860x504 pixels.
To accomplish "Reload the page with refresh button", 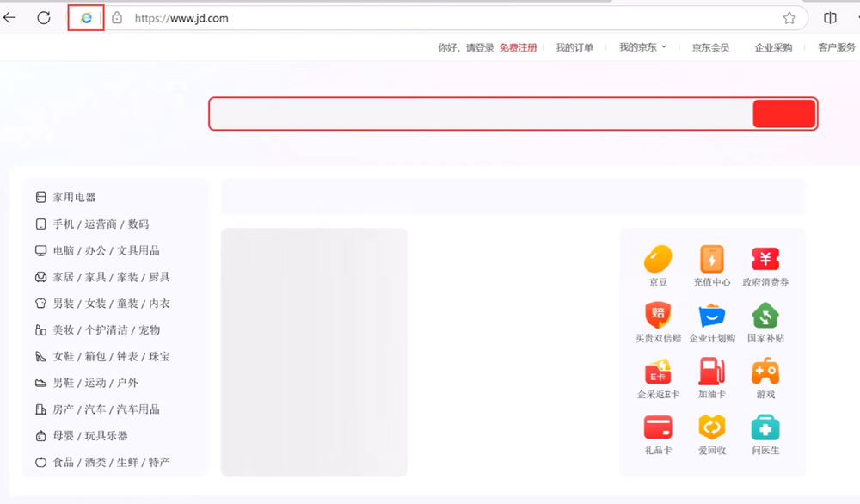I will [x=43, y=18].
